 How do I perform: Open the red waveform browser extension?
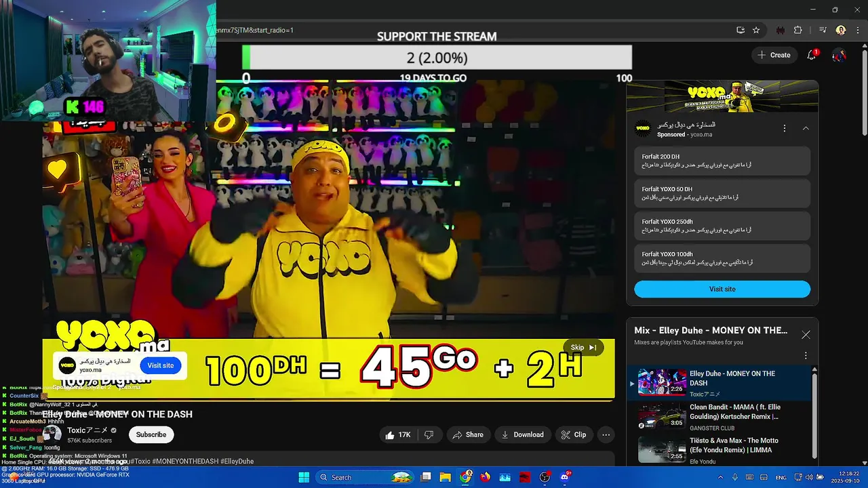click(x=781, y=30)
